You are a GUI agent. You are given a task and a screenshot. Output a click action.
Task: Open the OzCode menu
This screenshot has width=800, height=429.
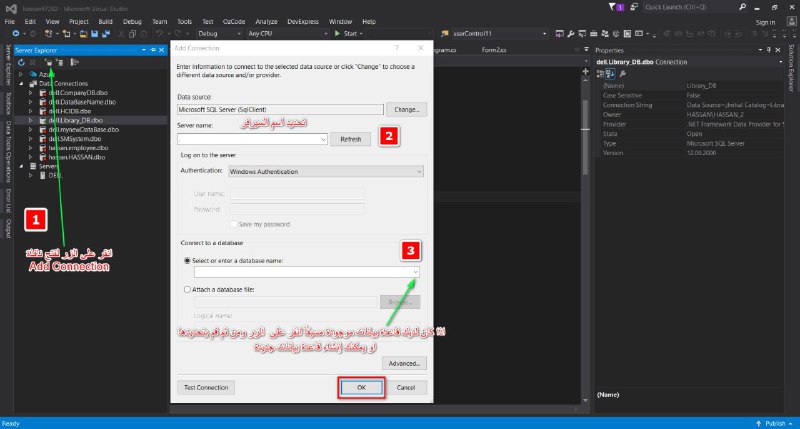click(234, 21)
